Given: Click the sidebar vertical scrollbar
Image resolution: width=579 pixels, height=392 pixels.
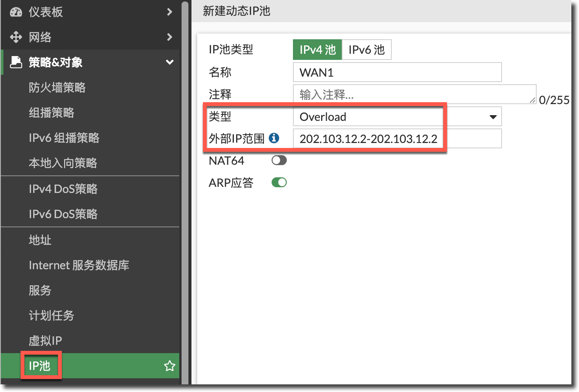Looking at the screenshot, I should tap(185, 191).
